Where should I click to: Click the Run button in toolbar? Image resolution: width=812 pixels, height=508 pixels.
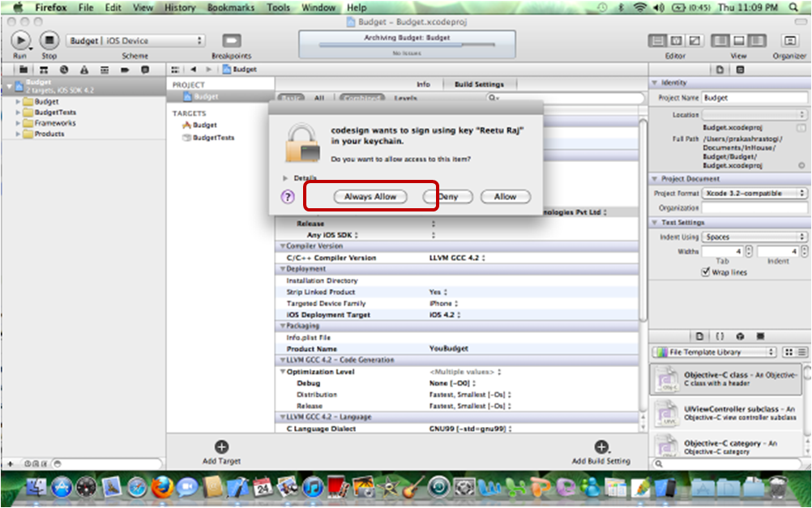(20, 40)
